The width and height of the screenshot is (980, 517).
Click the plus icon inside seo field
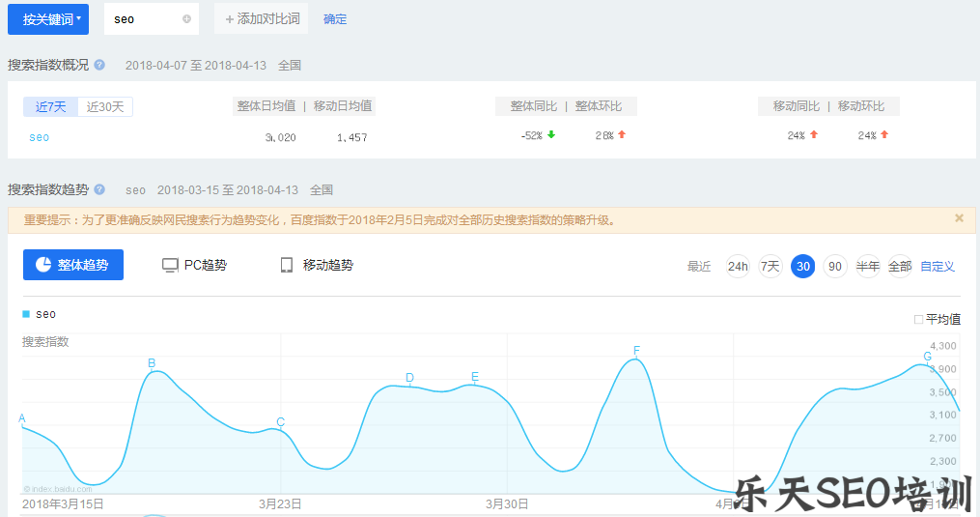[186, 19]
